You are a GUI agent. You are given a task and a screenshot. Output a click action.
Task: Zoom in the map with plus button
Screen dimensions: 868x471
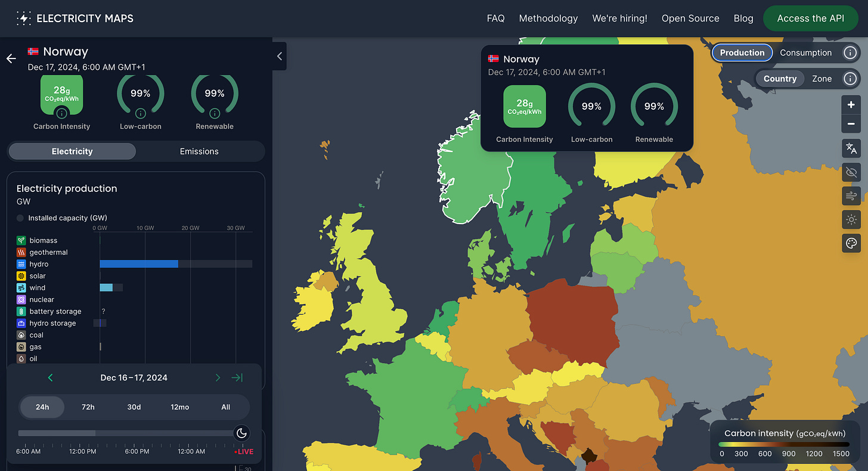[x=851, y=105]
